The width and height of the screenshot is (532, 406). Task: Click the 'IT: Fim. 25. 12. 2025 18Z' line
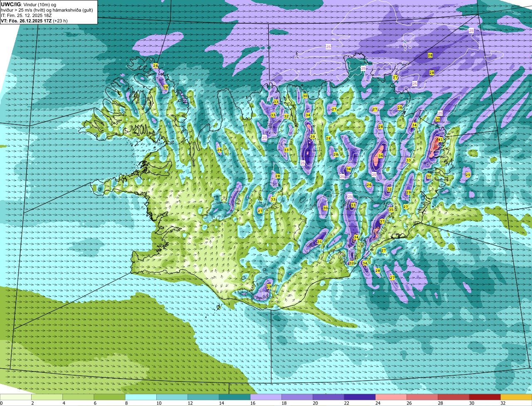coord(27,15)
